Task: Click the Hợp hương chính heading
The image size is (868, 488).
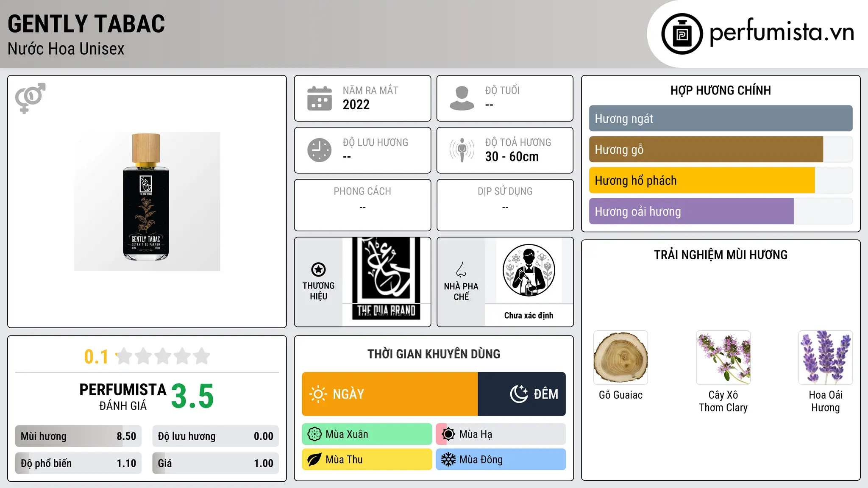Action: coord(721,90)
